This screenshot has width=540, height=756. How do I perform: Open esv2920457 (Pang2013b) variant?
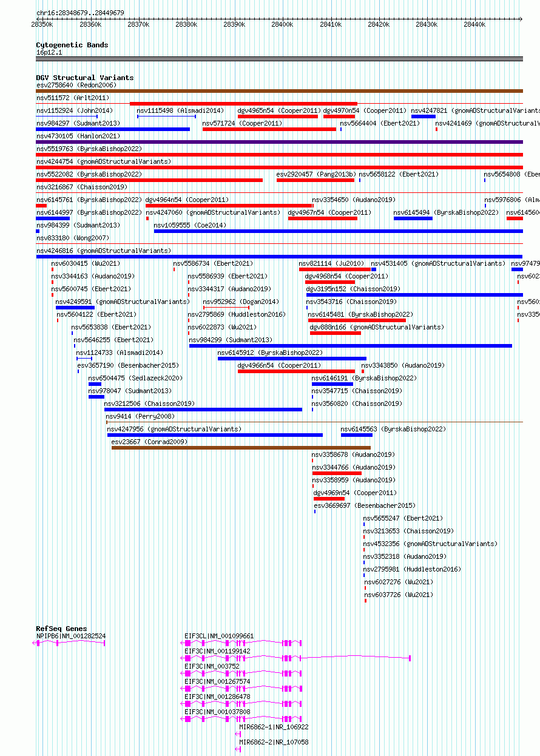tap(317, 174)
